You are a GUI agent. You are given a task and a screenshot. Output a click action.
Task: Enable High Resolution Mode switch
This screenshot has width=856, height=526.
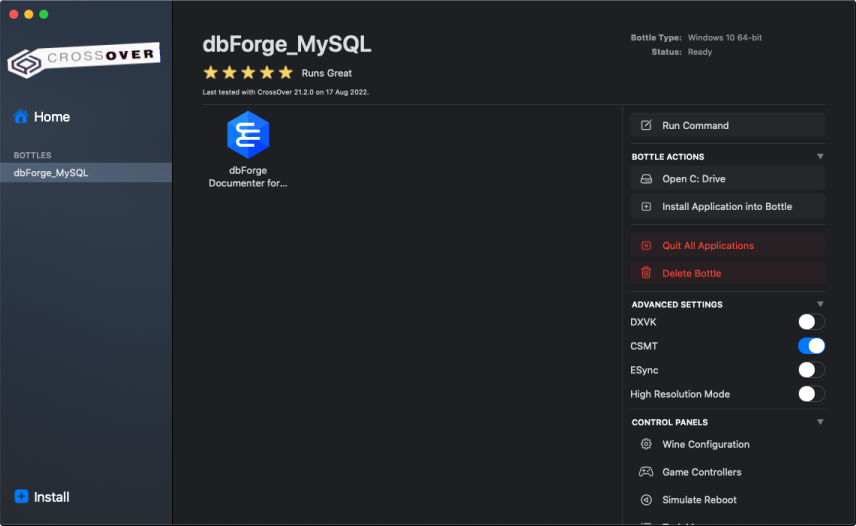click(811, 394)
